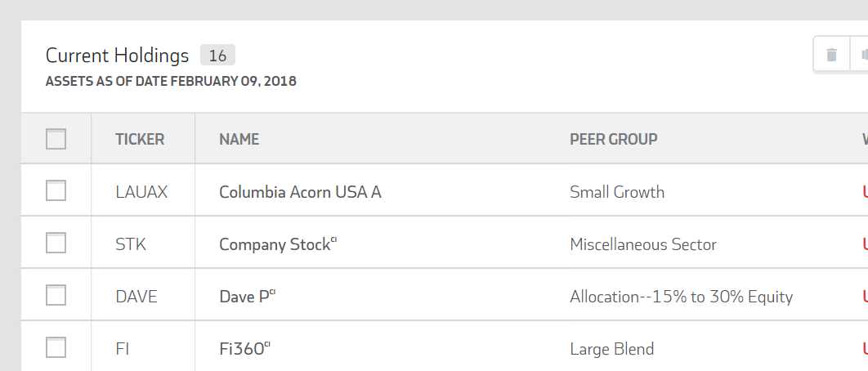Open the Columbia Acorn USA A holding
The width and height of the screenshot is (868, 371).
(x=300, y=192)
